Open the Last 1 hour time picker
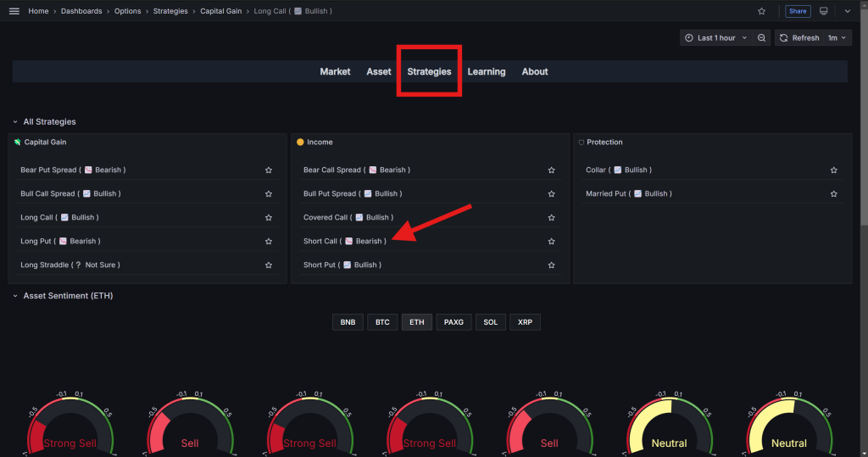The image size is (868, 457). point(716,38)
